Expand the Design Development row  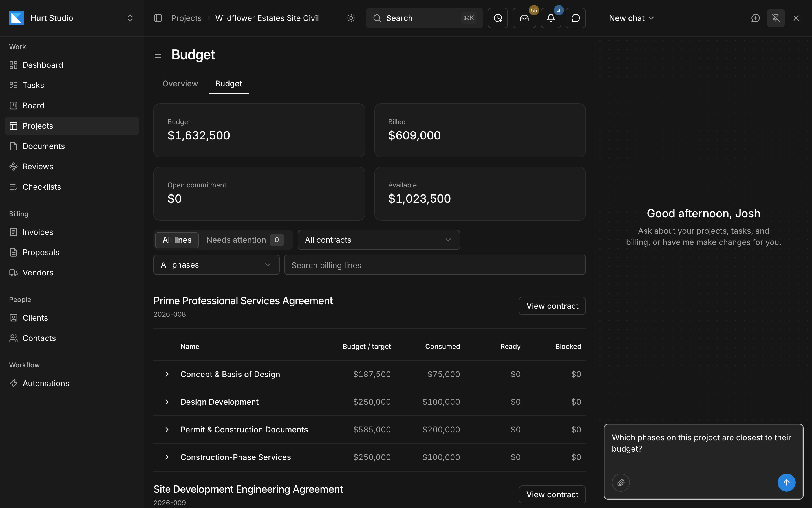coord(167,402)
